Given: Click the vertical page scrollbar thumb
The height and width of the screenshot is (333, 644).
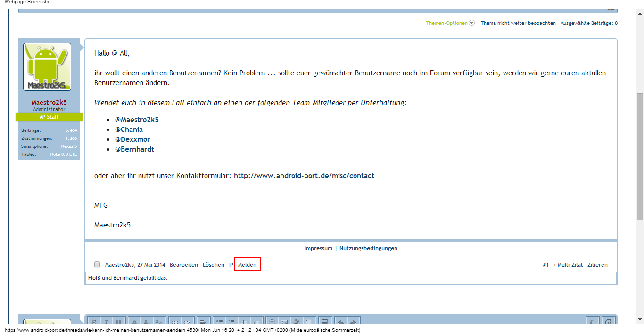Looking at the screenshot, I should (x=640, y=155).
